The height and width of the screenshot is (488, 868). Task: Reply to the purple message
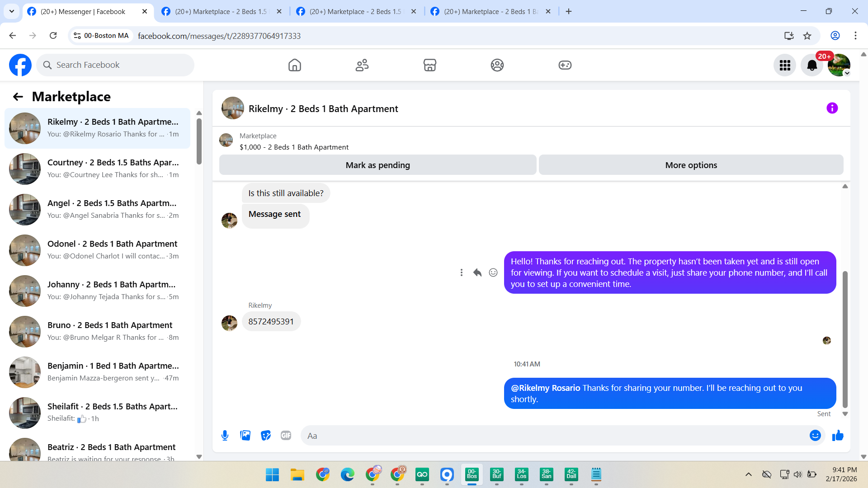click(x=477, y=272)
